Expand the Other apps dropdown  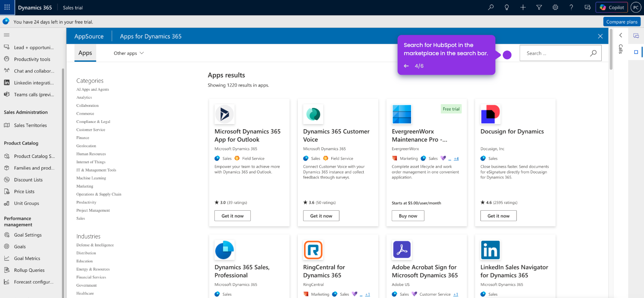pyautogui.click(x=129, y=53)
